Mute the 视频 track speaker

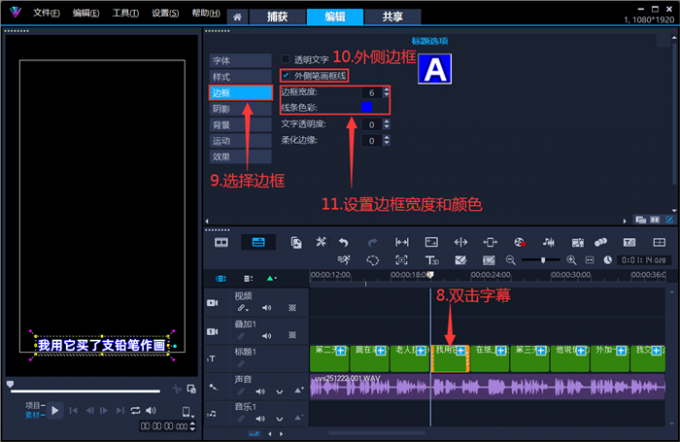pos(266,308)
